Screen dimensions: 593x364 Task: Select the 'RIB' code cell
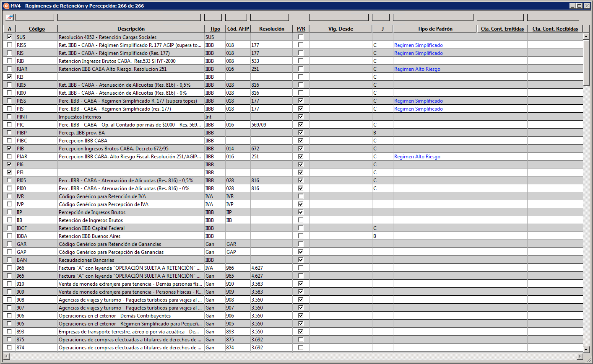point(36,61)
